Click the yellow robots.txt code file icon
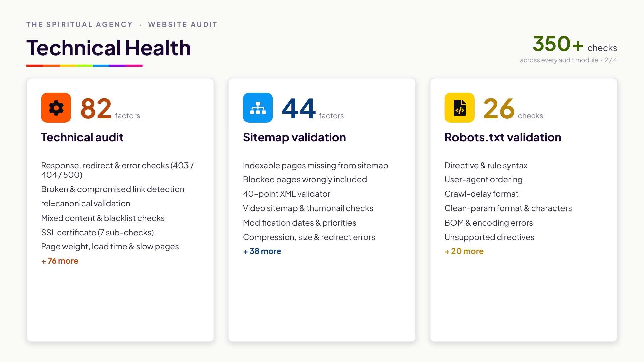This screenshot has width=644, height=362. (x=460, y=108)
